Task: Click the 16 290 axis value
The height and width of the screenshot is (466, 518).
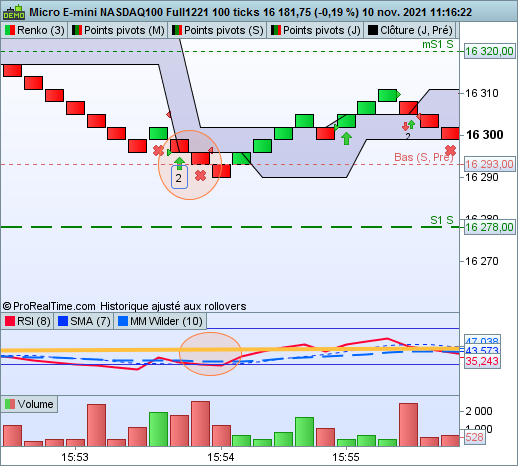Action: [482, 177]
